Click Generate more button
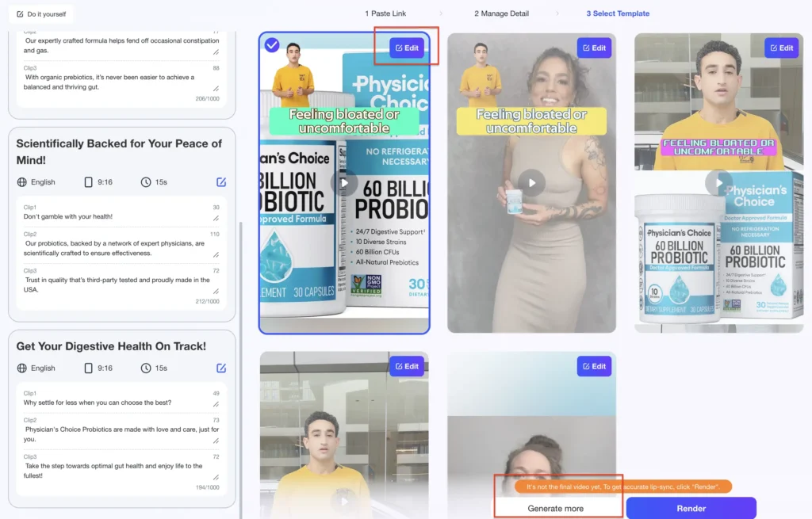Viewport: 812px width, 519px height. [556, 508]
